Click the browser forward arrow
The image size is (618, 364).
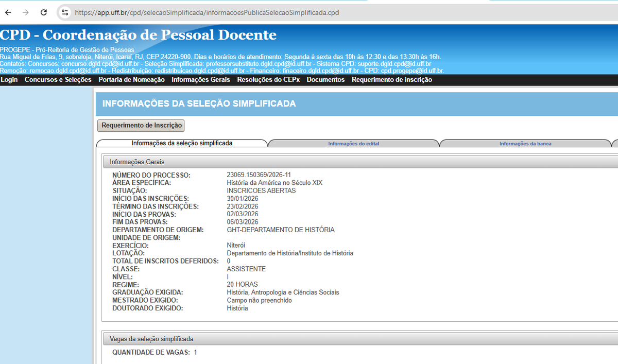pyautogui.click(x=26, y=12)
